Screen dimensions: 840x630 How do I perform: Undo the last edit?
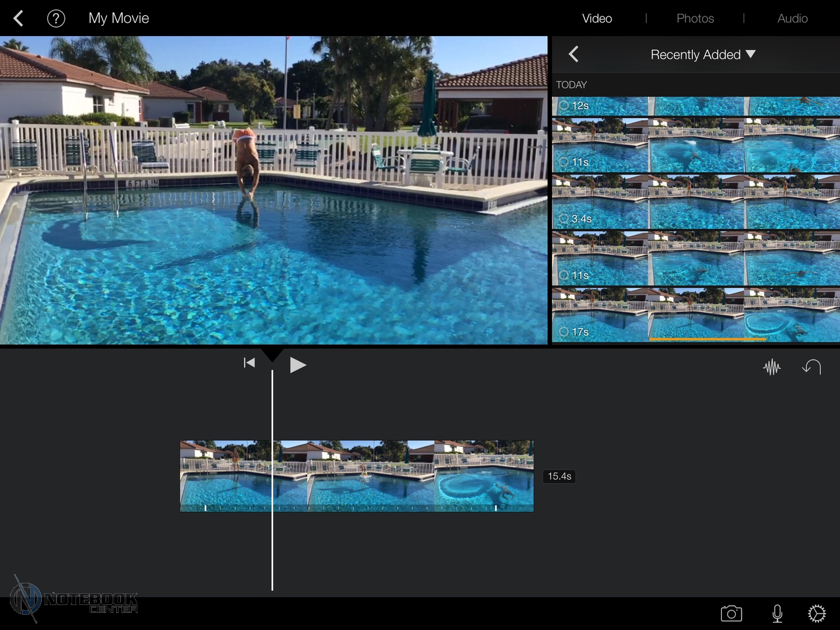[x=812, y=367]
